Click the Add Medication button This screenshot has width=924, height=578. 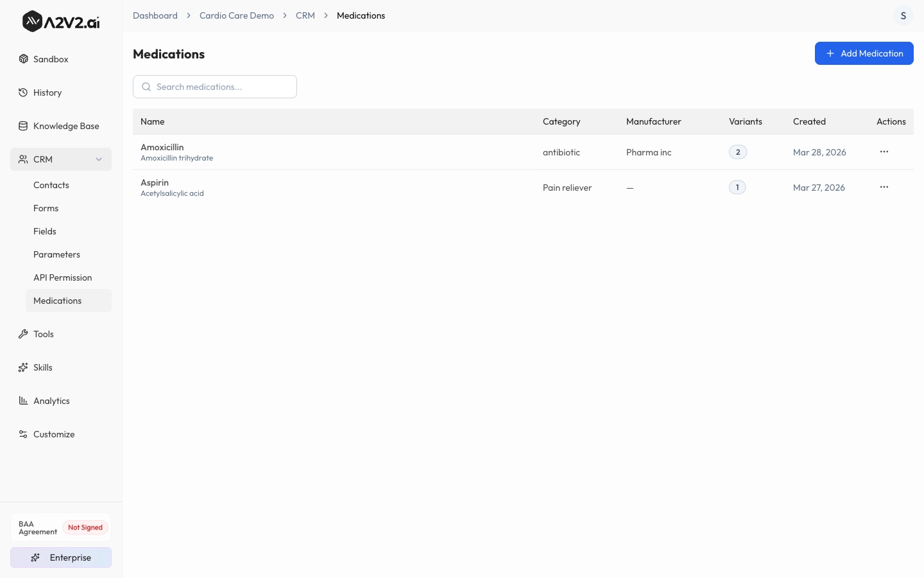pyautogui.click(x=864, y=53)
